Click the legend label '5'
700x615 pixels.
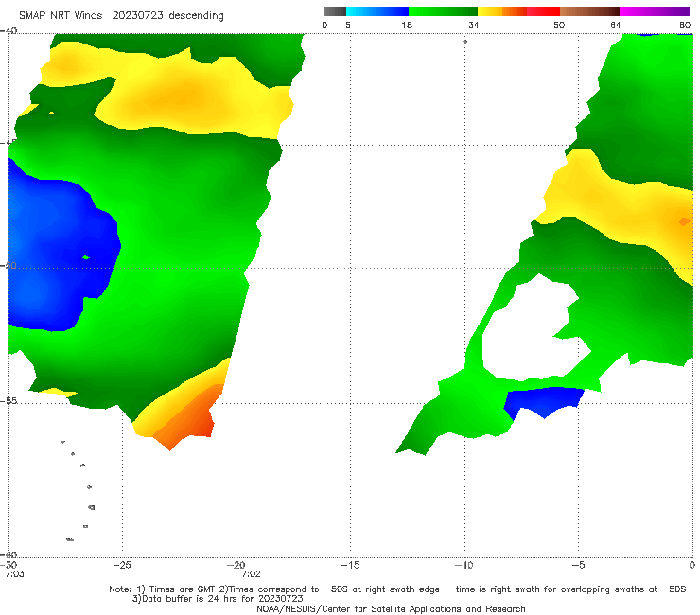point(348,25)
